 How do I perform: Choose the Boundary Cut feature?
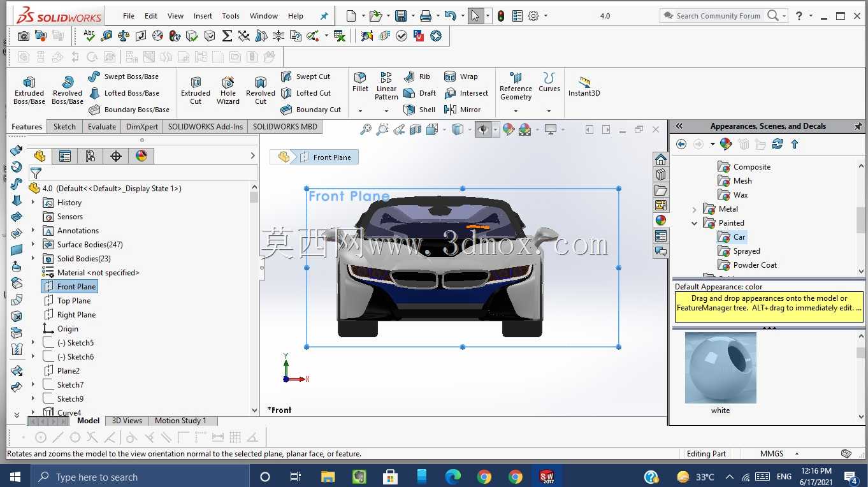click(311, 110)
